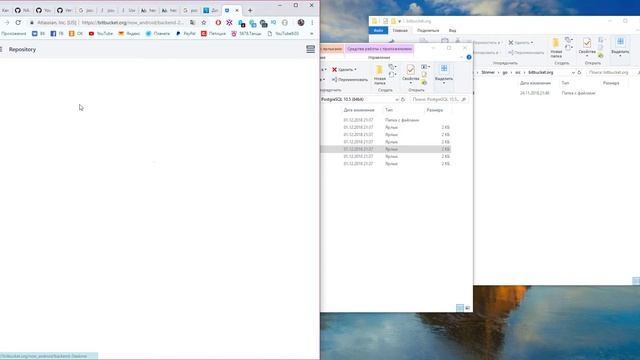Switch to the Google tab next to Bitbucket

click(190, 10)
